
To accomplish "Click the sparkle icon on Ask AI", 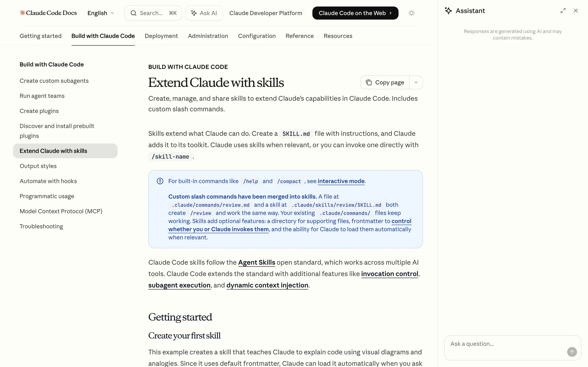I will point(194,13).
